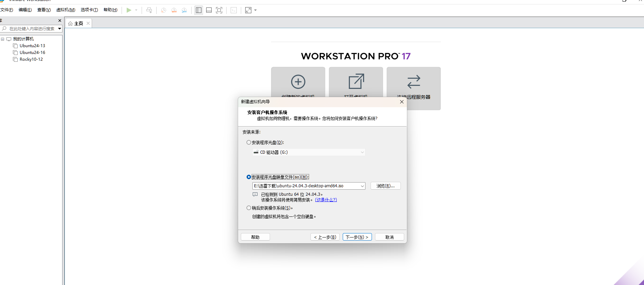
Task: Select the Ubuntu24-13 virtual machine
Action: coord(32,46)
